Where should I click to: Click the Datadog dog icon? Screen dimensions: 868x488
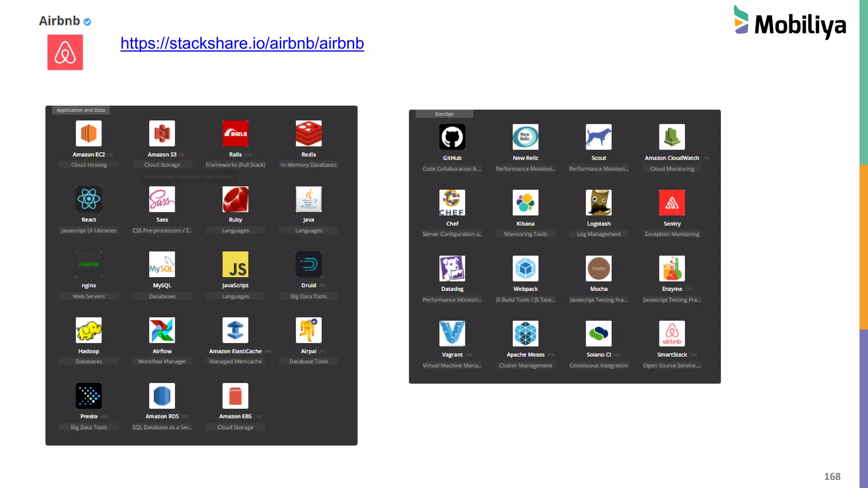(452, 268)
